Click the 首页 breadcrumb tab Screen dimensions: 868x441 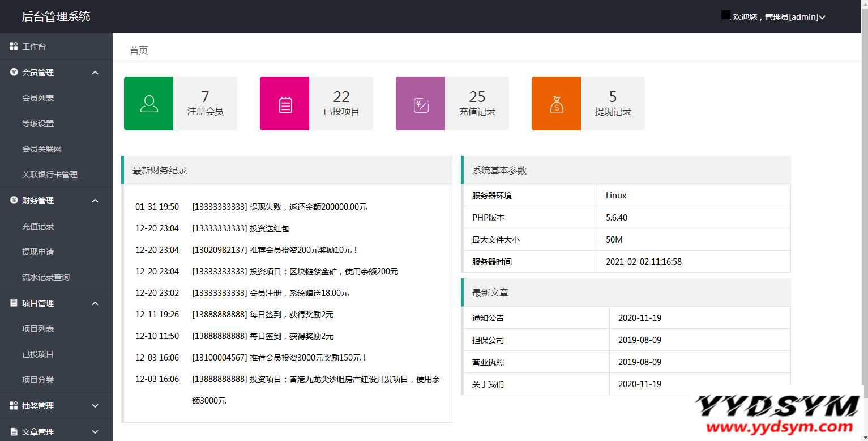(139, 50)
